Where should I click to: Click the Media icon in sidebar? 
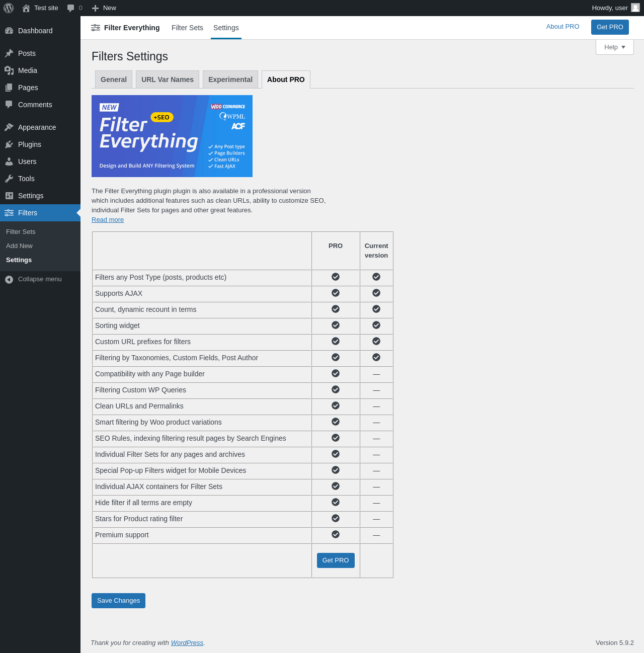point(9,70)
